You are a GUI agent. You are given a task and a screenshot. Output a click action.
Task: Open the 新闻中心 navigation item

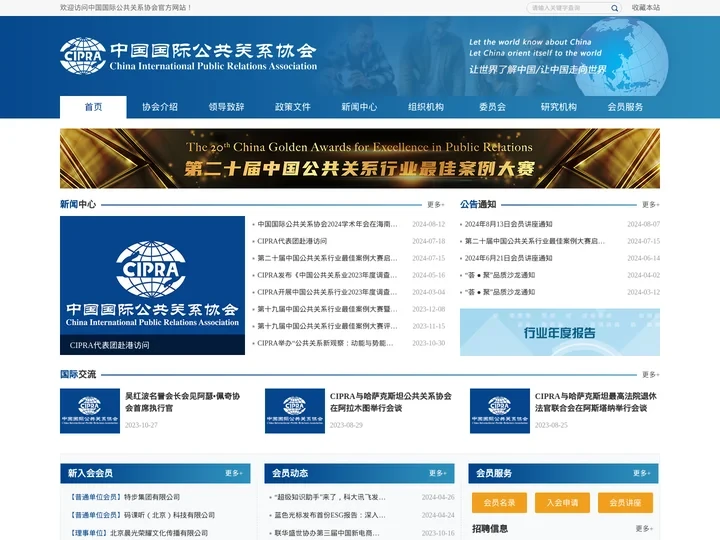click(x=359, y=107)
